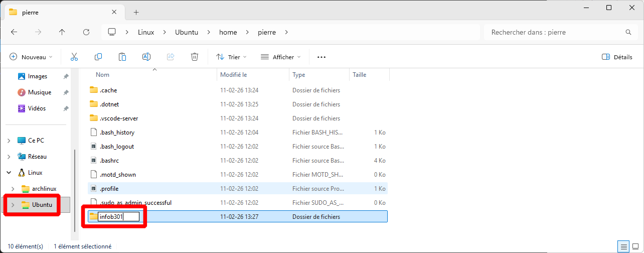The width and height of the screenshot is (644, 253).
Task: Switch to large thumbnails view icon
Action: pyautogui.click(x=635, y=246)
